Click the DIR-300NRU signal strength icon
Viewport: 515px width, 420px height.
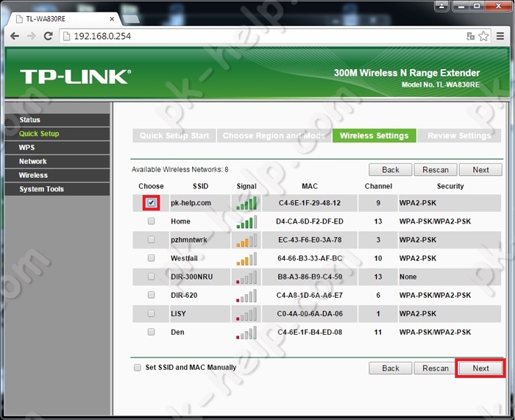click(x=246, y=277)
